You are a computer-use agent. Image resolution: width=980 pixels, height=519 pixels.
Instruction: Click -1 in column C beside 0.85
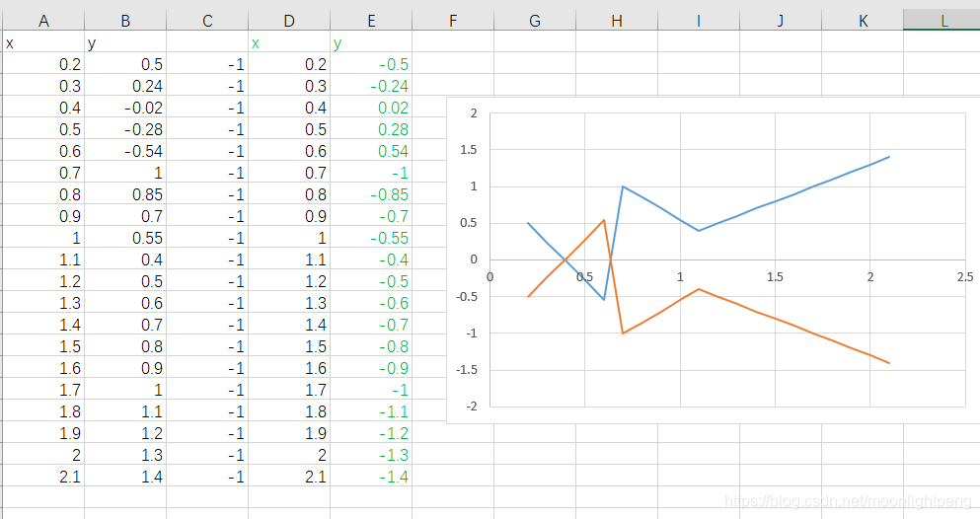[207, 194]
